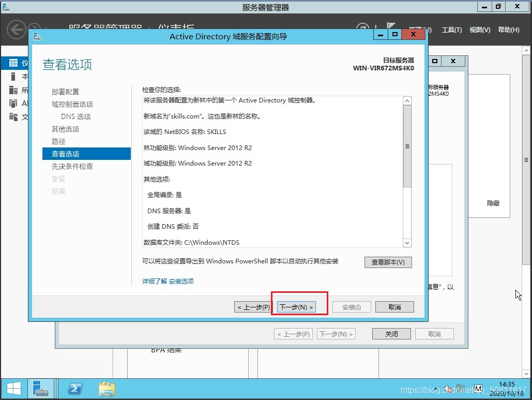The width and height of the screenshot is (532, 400).
Task: Go to the 域控制器选项 wizard step
Action: (72, 104)
